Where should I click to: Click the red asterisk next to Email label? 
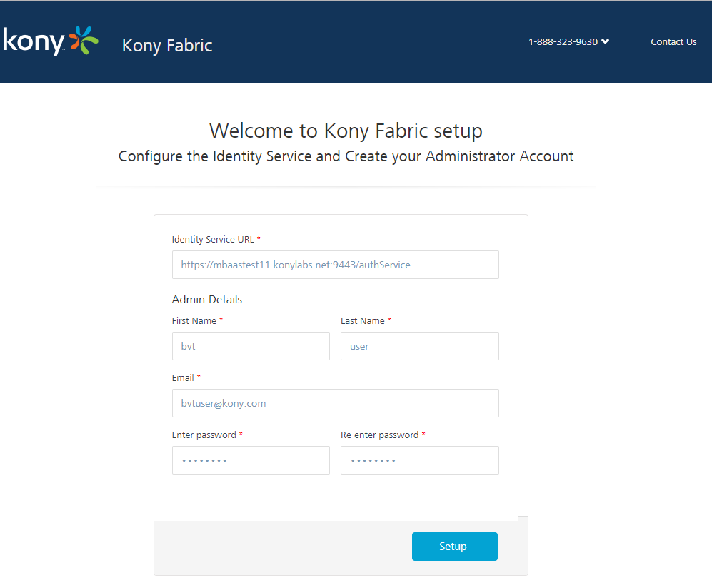(x=199, y=377)
